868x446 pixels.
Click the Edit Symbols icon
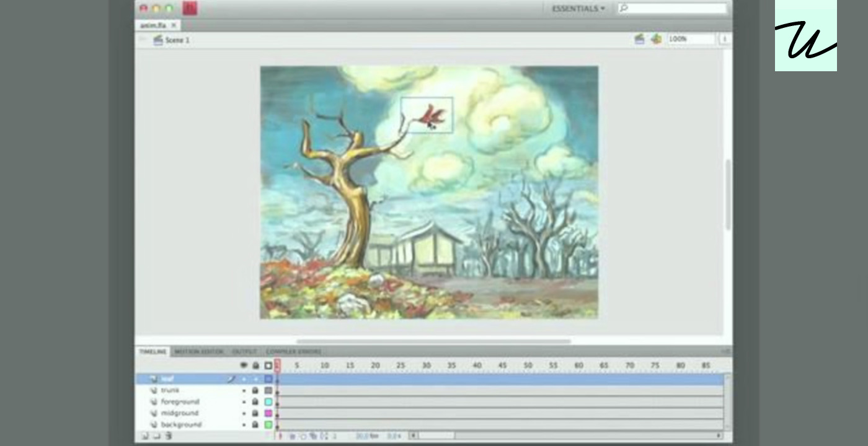(656, 39)
